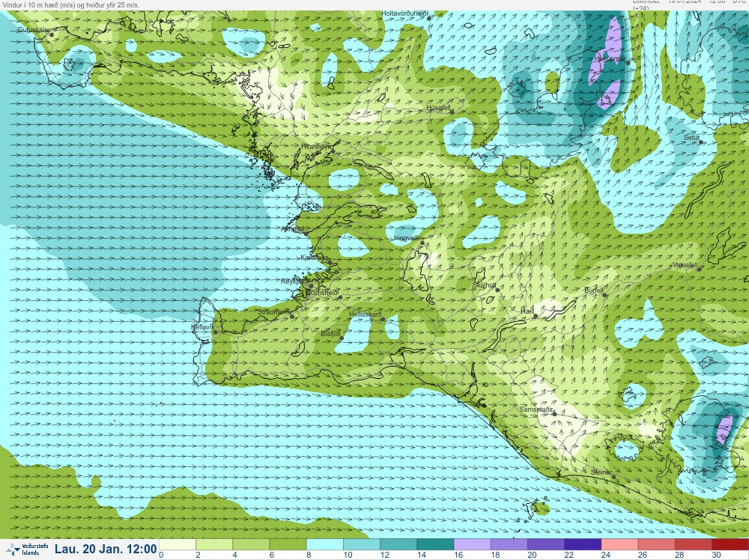This screenshot has height=560, width=749.
Task: Click the 2–4 m/s legend swatch
Action: (214, 545)
